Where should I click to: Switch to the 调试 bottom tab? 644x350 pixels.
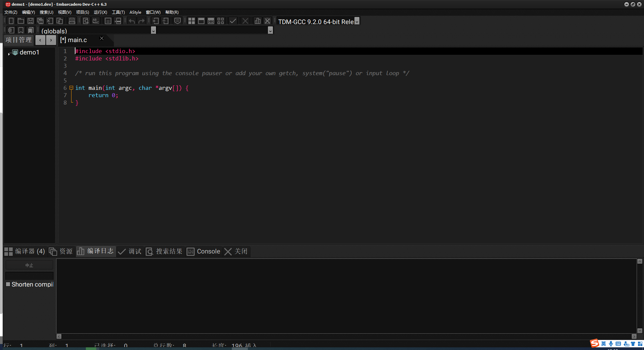pos(130,251)
